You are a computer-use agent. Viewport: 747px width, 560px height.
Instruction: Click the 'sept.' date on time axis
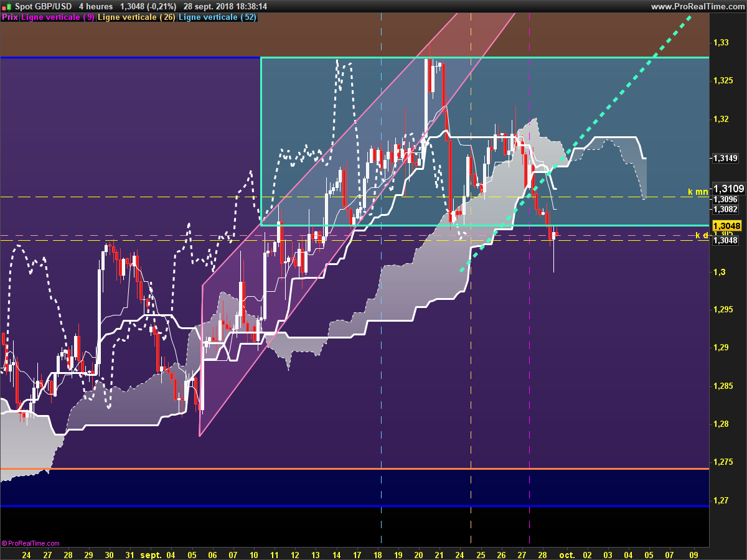151,554
